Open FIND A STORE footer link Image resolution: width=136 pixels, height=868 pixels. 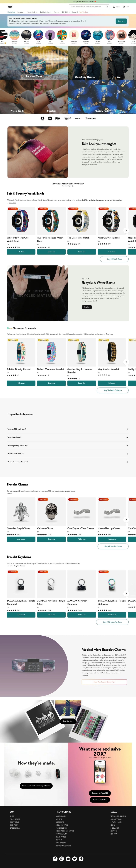[15, 819]
